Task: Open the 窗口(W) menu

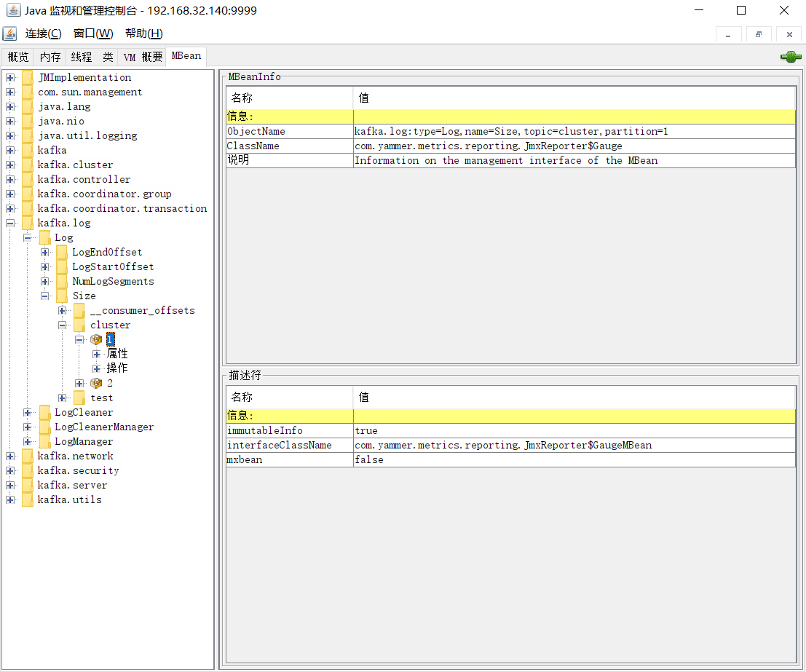Action: pos(93,33)
